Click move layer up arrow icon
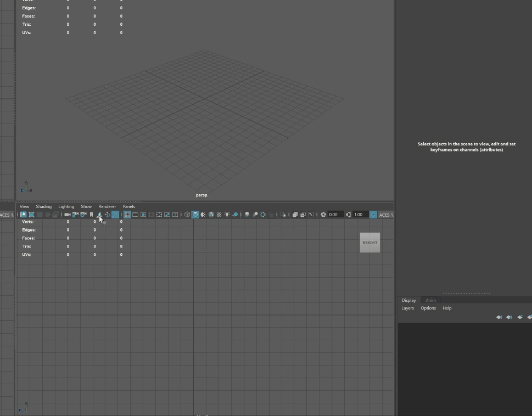This screenshot has width=532, height=416. point(499,317)
